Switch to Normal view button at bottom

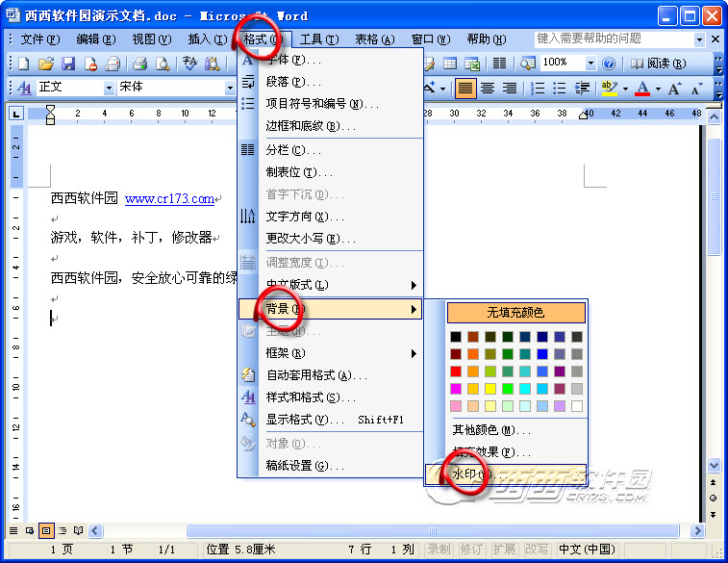tap(13, 530)
